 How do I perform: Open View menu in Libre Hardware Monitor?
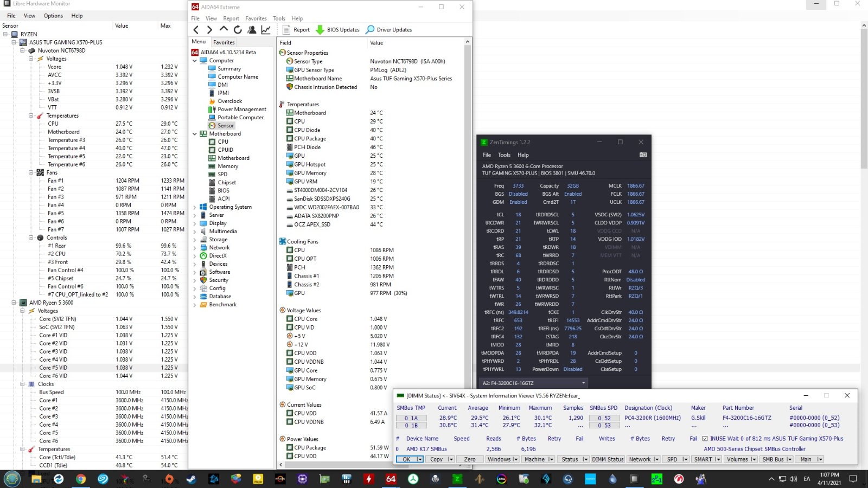click(x=29, y=16)
